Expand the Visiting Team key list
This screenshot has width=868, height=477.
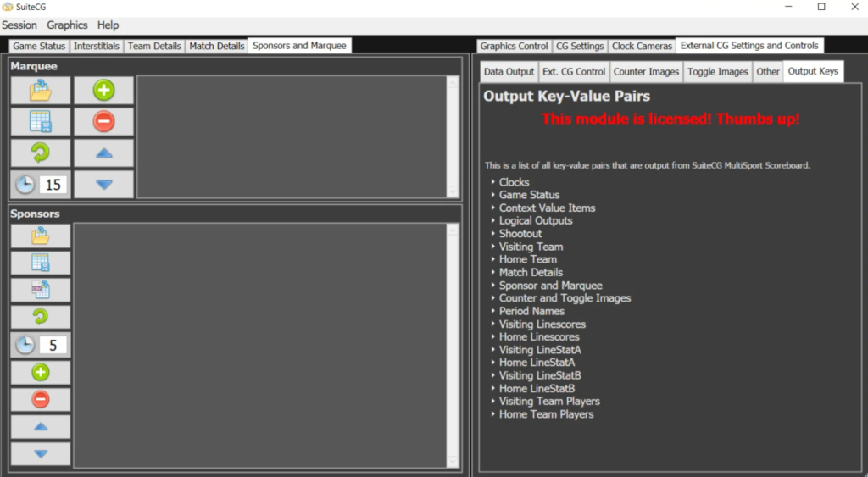[492, 247]
